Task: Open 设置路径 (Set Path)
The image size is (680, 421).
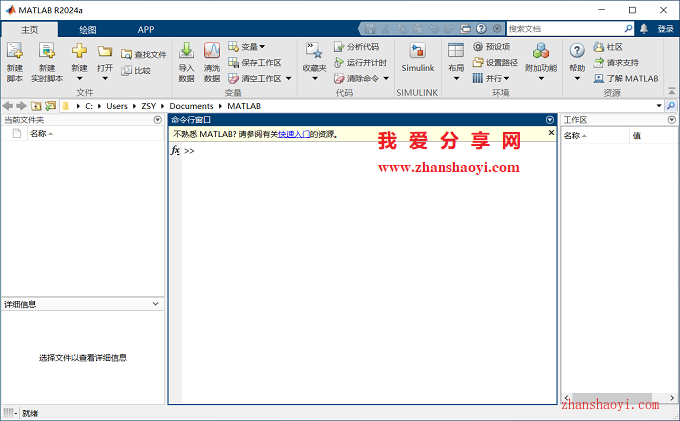Action: point(495,62)
